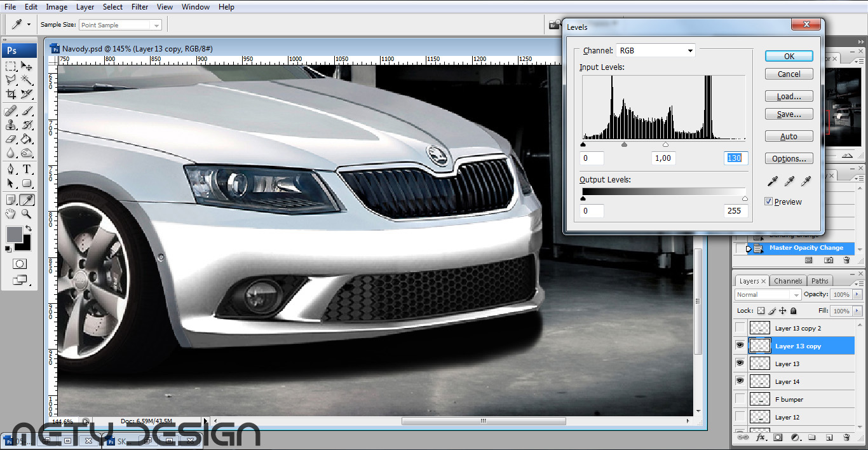Screen dimensions: 868x450
Task: Click the Load... button
Action: (789, 96)
